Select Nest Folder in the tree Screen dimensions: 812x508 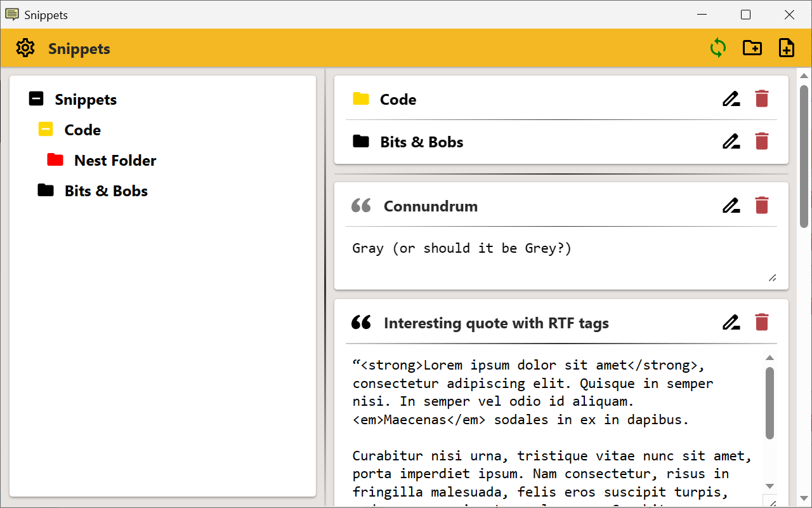[x=115, y=161]
